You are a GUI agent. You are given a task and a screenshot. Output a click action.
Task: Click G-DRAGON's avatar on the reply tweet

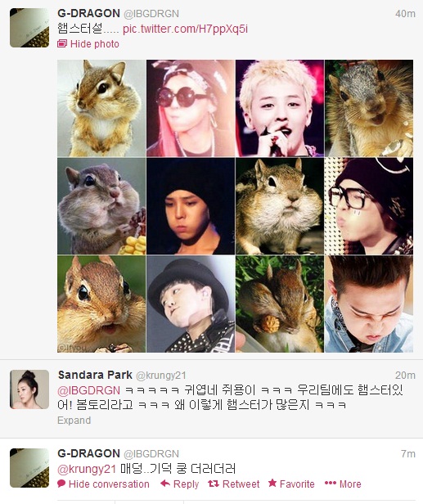tap(29, 468)
